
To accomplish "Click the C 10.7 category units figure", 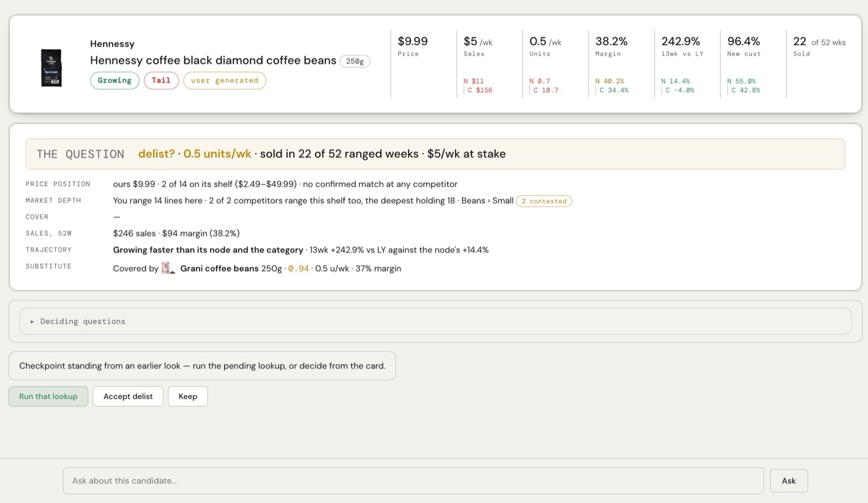I will pos(546,90).
